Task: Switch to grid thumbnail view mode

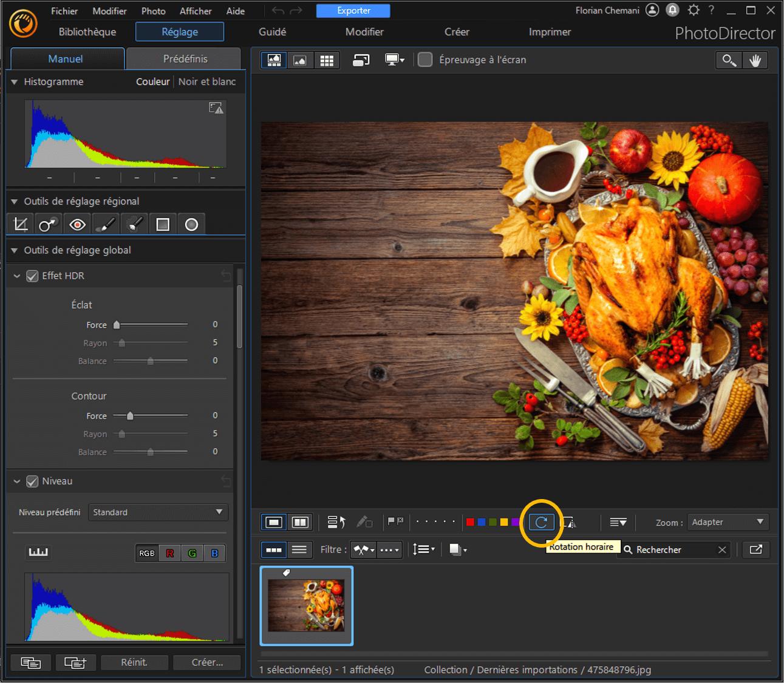Action: [327, 60]
